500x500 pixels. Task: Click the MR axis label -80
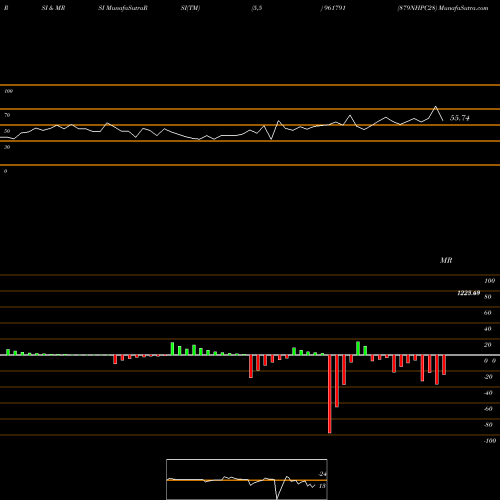[x=488, y=425]
